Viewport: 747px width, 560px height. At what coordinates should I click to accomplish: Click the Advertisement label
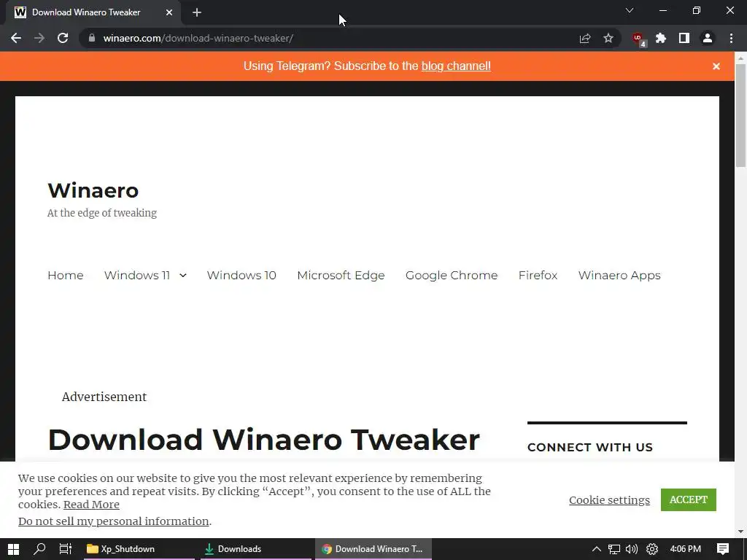click(x=104, y=397)
